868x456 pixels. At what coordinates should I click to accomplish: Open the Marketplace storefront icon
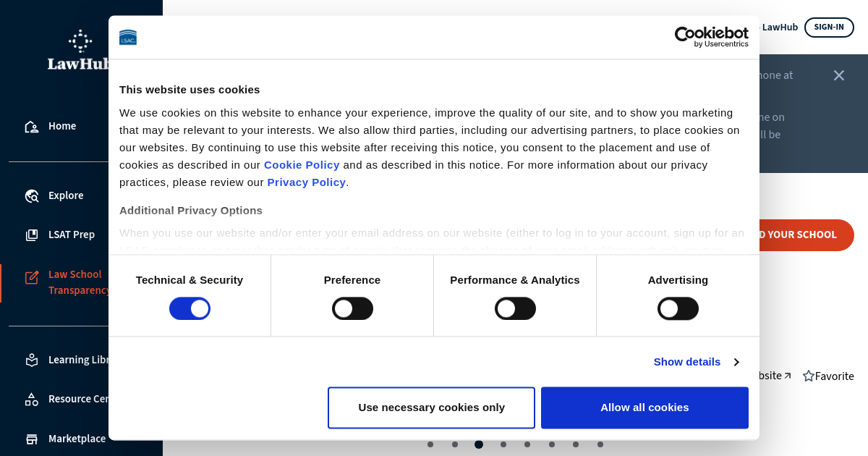click(x=32, y=439)
